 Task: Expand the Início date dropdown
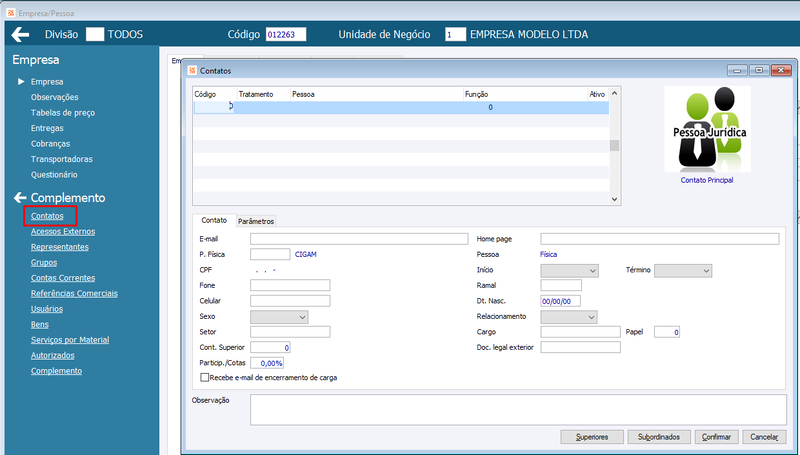(x=569, y=270)
